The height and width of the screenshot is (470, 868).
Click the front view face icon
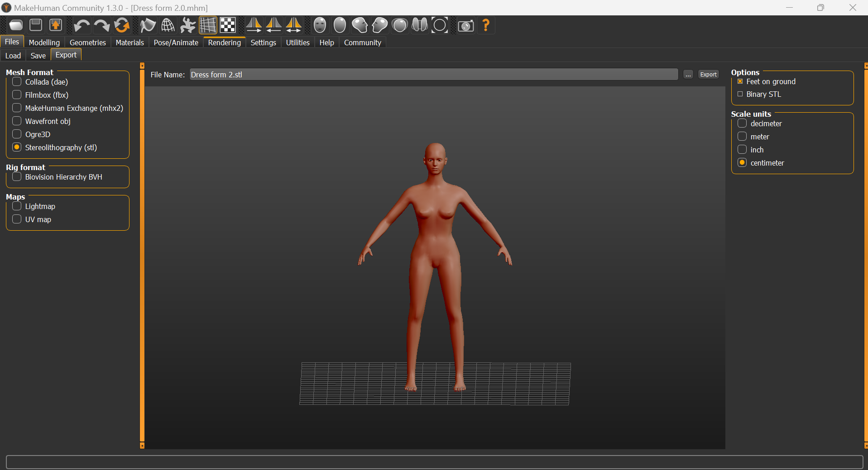coord(320,25)
